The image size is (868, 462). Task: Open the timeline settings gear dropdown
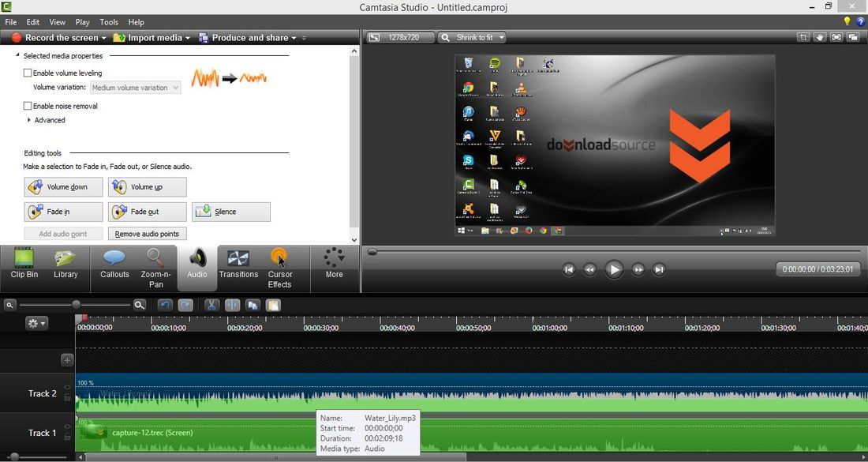point(37,323)
